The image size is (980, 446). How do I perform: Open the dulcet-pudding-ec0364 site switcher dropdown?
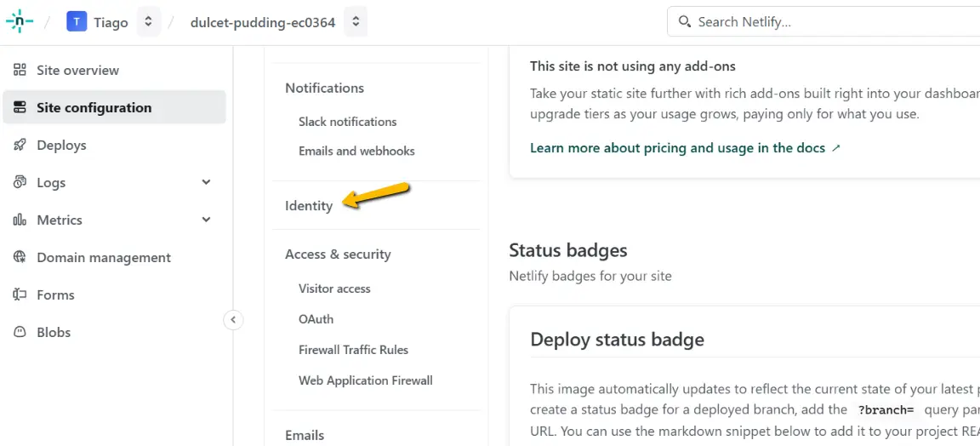(x=356, y=22)
